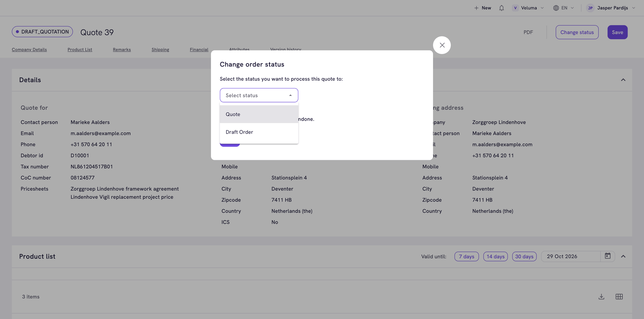Image resolution: width=644 pixels, height=319 pixels.
Task: Open the language globe selector
Action: [556, 8]
